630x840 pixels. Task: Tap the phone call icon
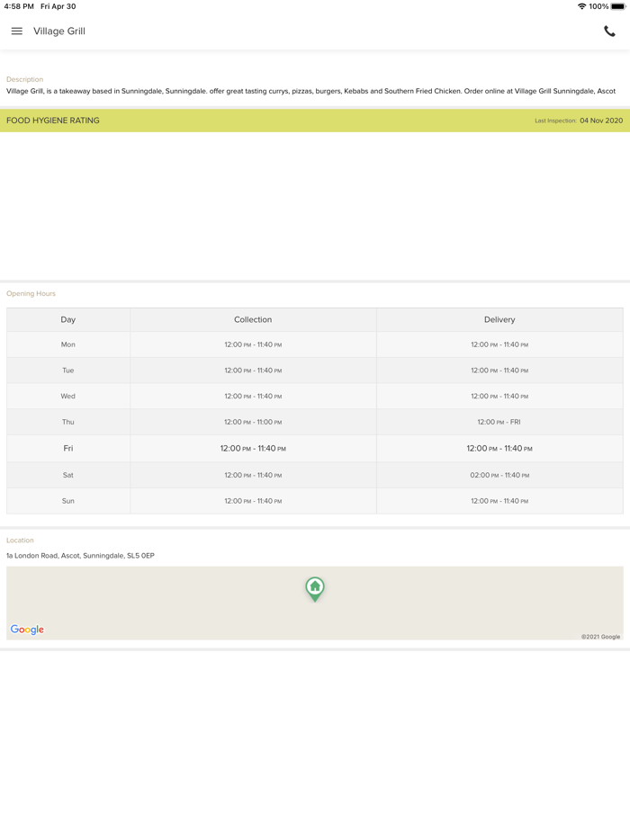click(609, 31)
